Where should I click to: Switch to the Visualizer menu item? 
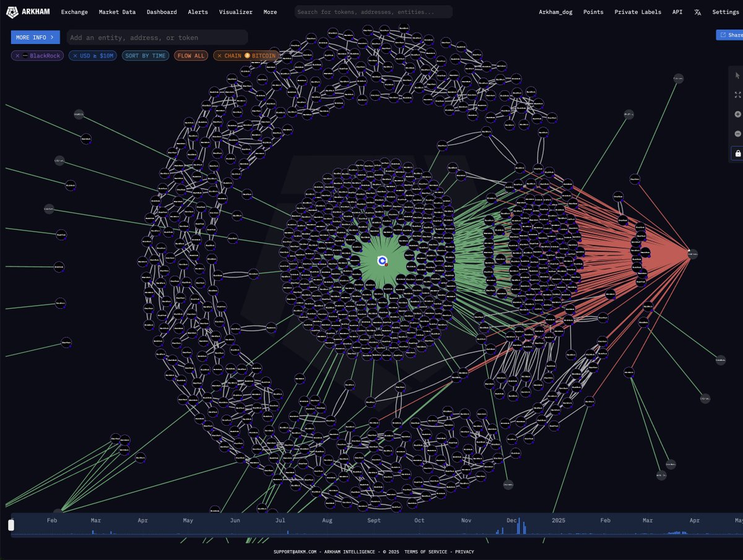point(235,12)
